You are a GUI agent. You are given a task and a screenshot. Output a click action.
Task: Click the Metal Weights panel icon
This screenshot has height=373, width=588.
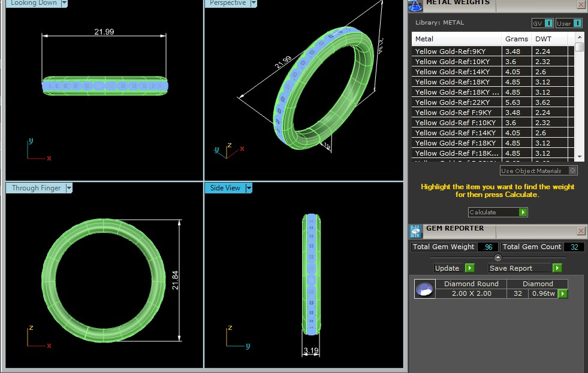(x=415, y=5)
